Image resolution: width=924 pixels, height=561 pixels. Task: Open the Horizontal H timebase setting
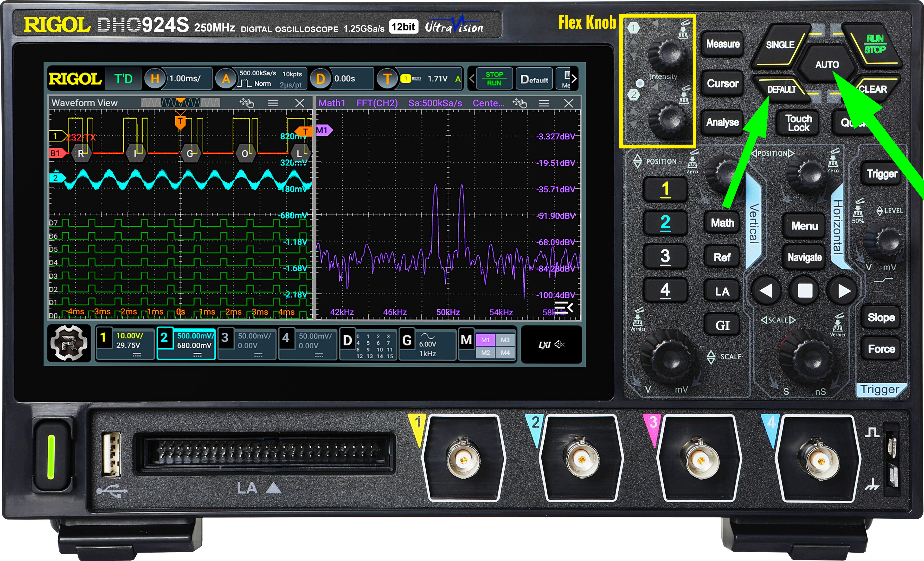pyautogui.click(x=154, y=79)
